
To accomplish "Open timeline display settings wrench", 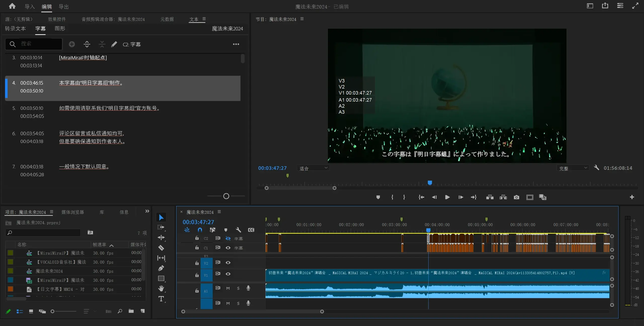I will (238, 230).
